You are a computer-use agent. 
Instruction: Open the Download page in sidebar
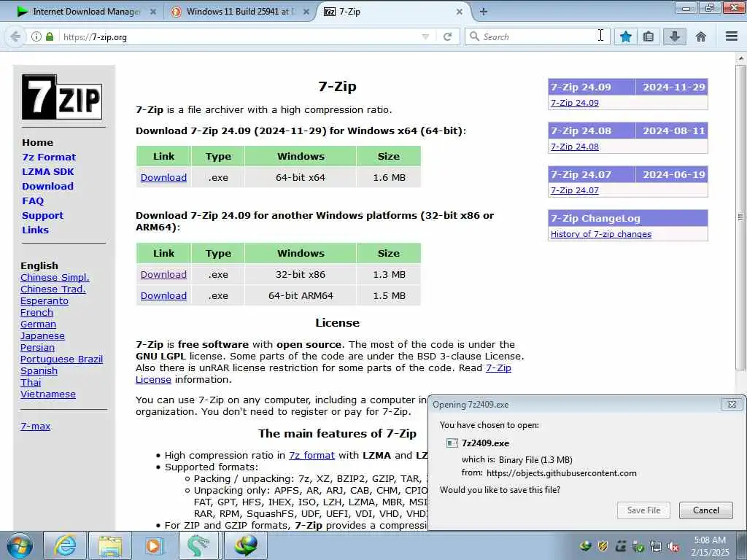point(47,186)
